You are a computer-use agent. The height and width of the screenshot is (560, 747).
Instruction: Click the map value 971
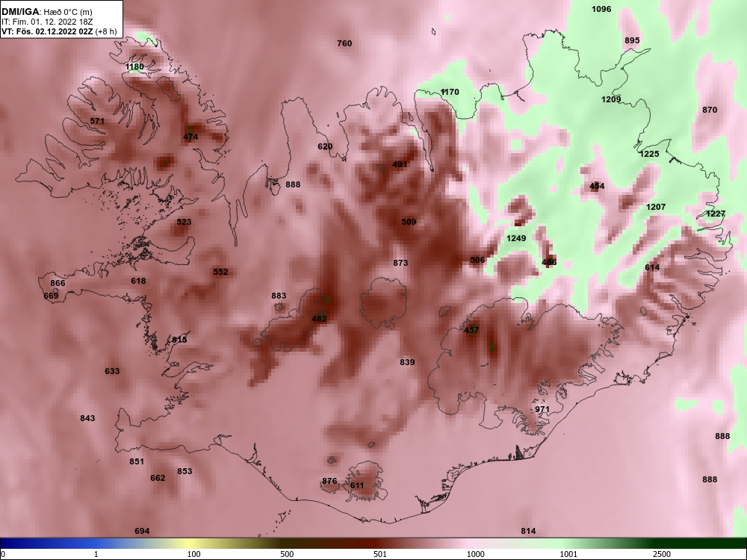pos(542,409)
